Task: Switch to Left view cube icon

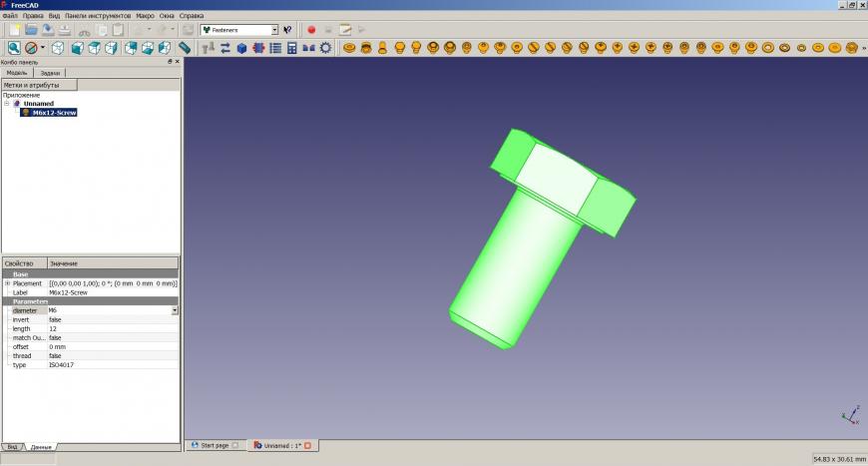Action: tap(165, 48)
